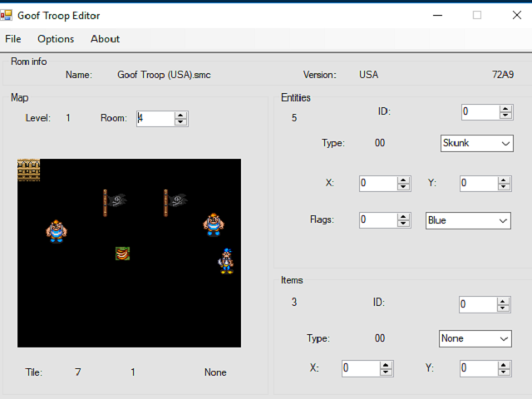Click the Goof Troop Editor title icon
Screen dimensions: 532x399
coord(9,15)
